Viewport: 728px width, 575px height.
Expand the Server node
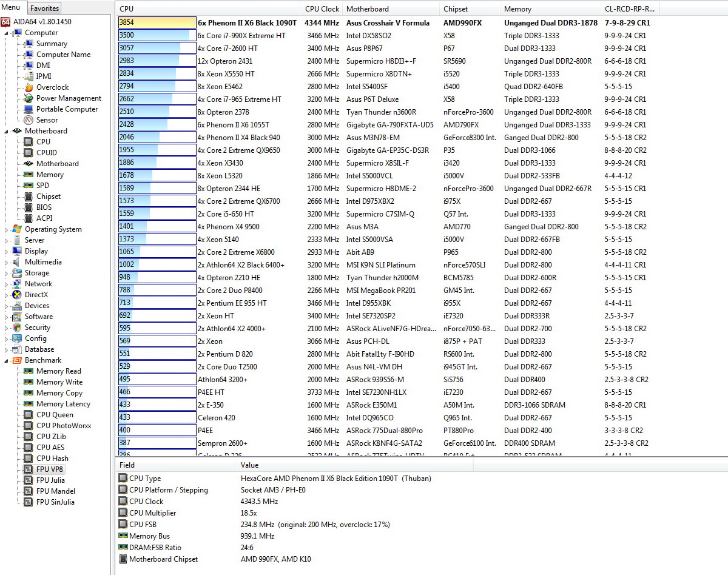pos(7,240)
